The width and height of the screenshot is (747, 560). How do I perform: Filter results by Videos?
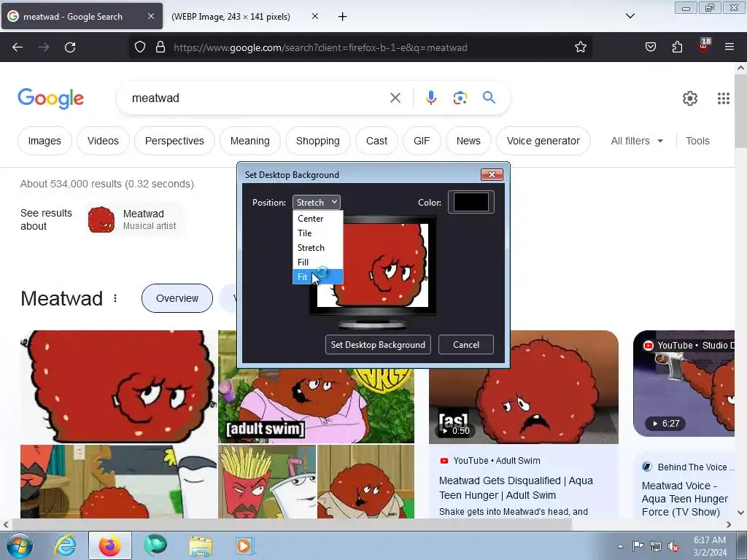[103, 141]
